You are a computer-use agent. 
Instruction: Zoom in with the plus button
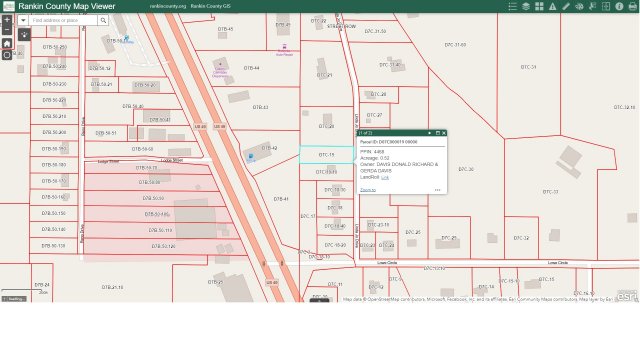7,20
